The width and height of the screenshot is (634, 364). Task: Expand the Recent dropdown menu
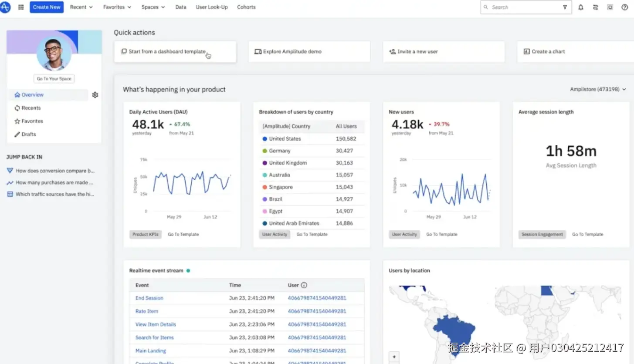coord(81,7)
